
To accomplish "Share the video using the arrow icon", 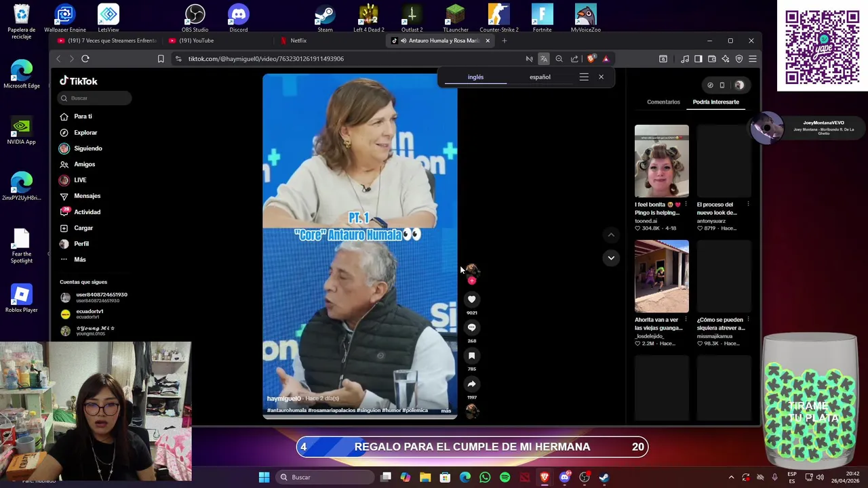I will 471,384.
